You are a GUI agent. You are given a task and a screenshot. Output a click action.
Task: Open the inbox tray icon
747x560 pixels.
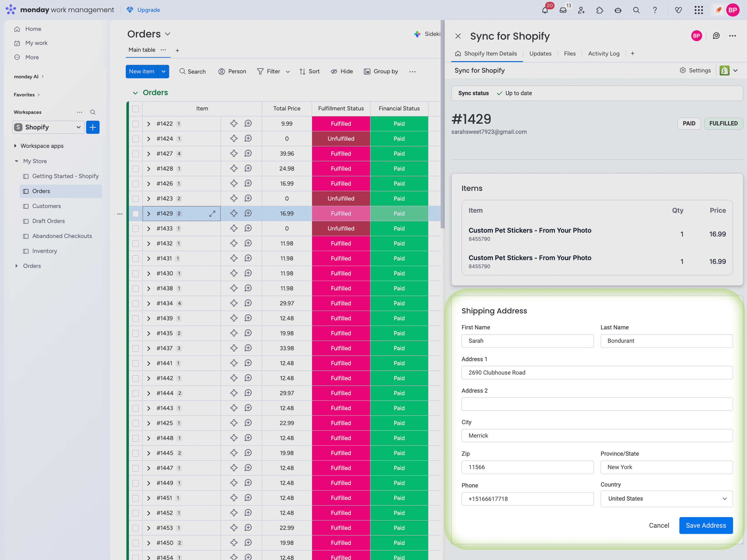coord(563,10)
